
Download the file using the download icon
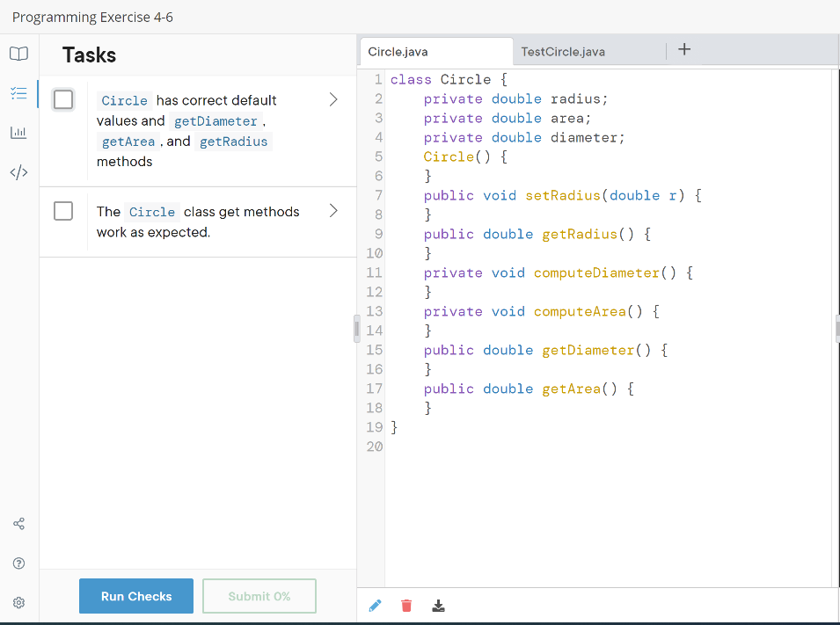pos(438,606)
